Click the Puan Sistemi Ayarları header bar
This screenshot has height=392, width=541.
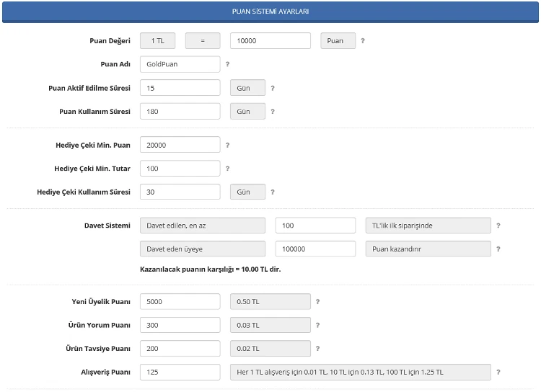pos(270,12)
